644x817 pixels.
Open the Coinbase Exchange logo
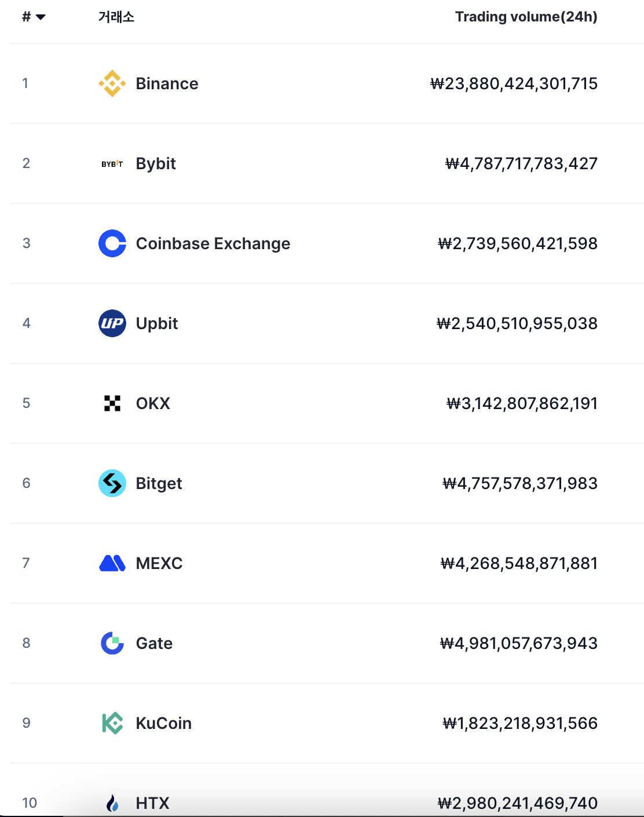click(x=112, y=243)
